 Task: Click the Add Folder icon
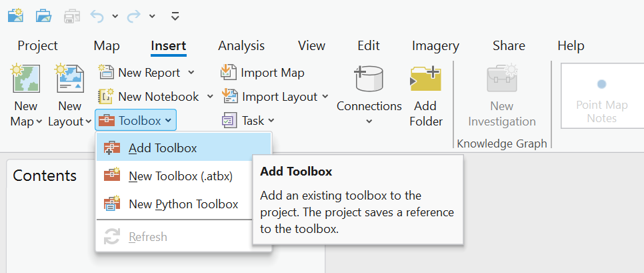click(425, 79)
